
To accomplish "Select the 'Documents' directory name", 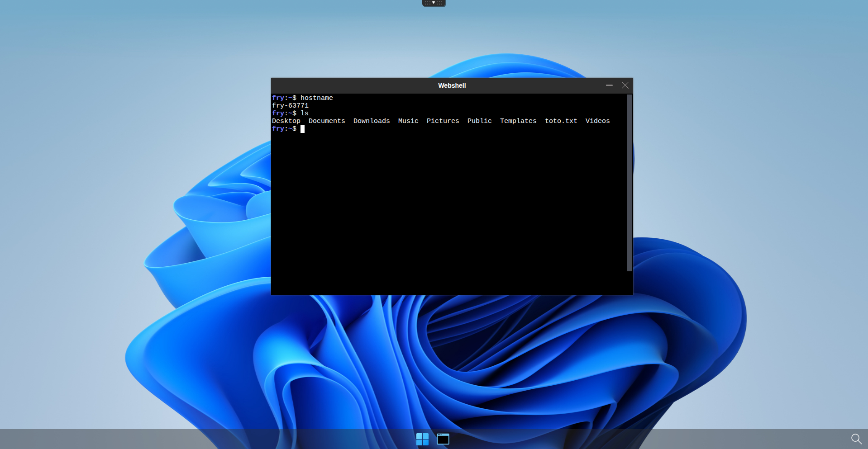I will (x=327, y=121).
